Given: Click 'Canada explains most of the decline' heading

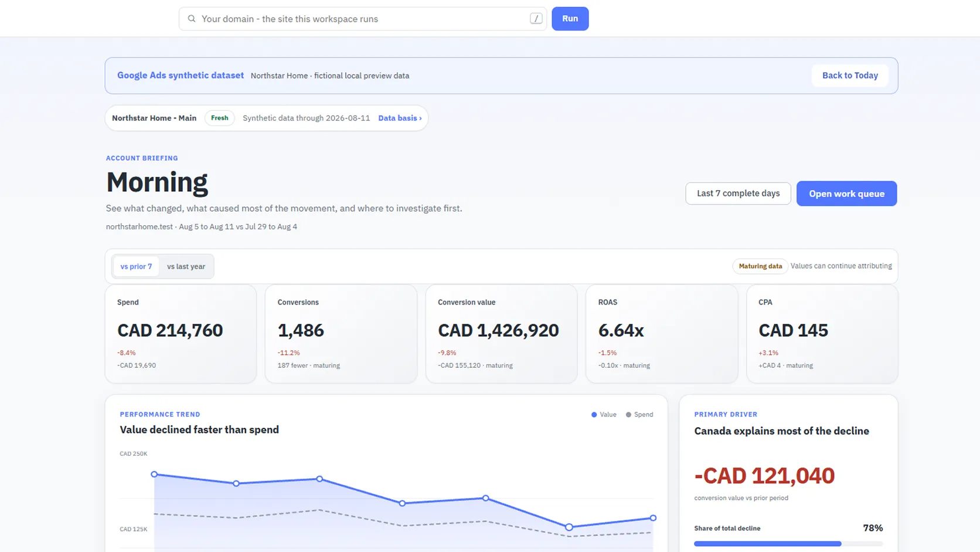Looking at the screenshot, I should pos(781,431).
